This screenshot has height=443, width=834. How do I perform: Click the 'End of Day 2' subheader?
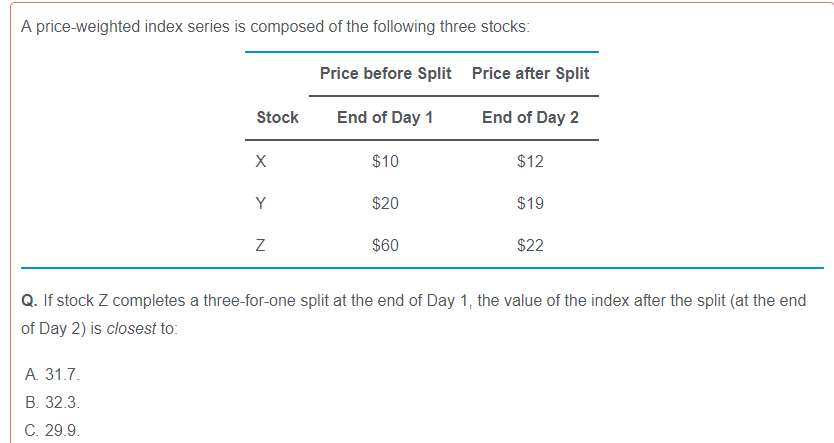(x=530, y=117)
